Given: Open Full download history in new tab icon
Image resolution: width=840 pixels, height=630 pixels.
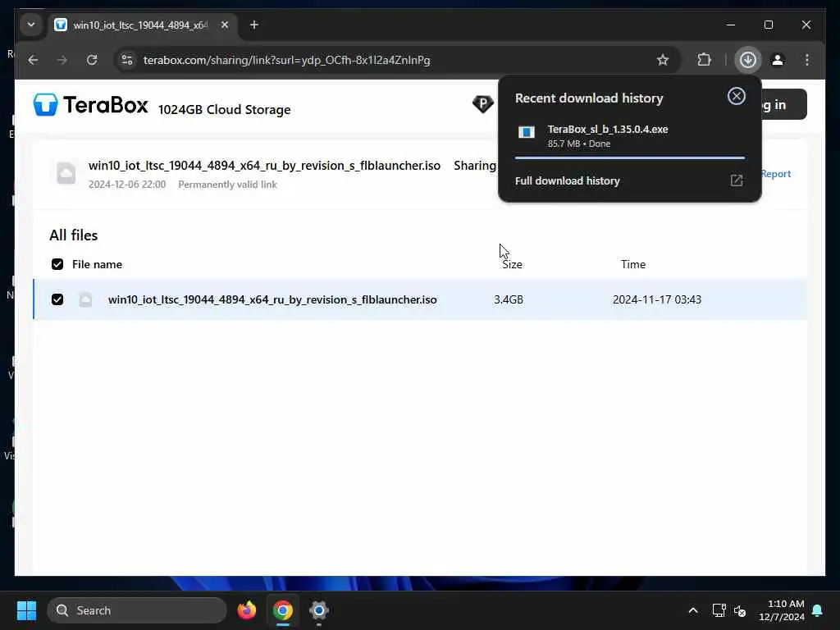Looking at the screenshot, I should coord(737,180).
